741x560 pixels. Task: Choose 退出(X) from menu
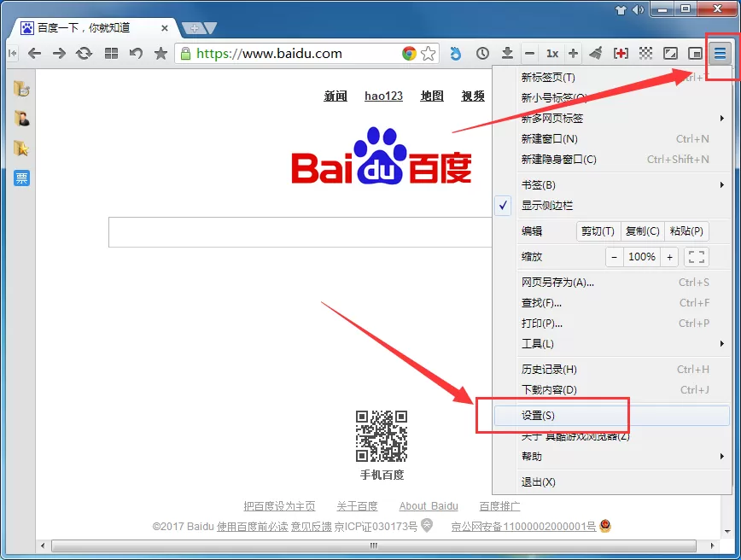(x=612, y=482)
